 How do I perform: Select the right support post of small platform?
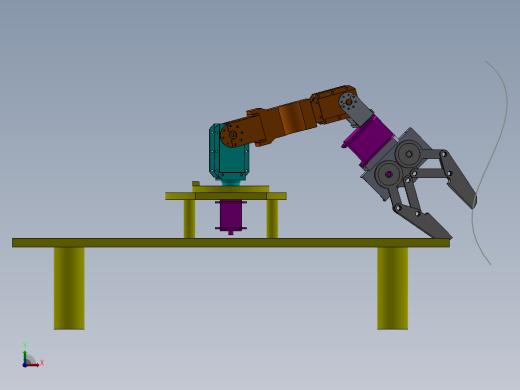click(x=272, y=219)
